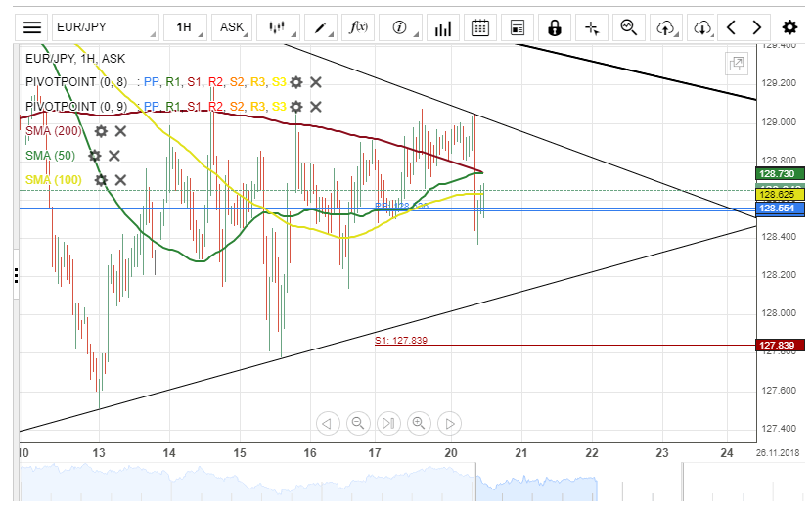Open the chart settings gear
This screenshot has height=512, width=812.
789,27
